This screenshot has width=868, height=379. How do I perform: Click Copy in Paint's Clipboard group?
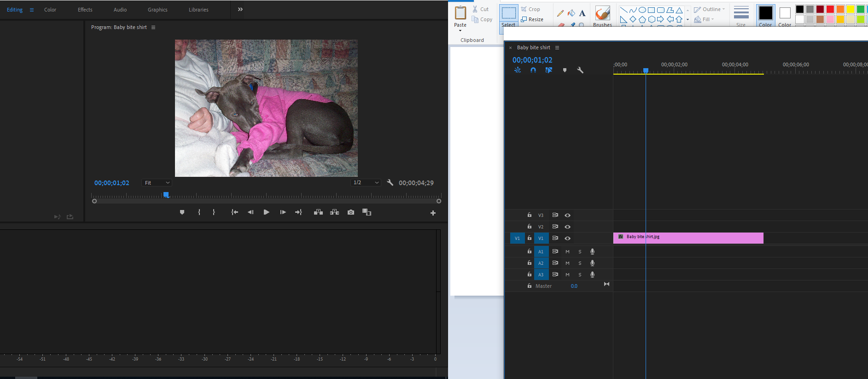(482, 19)
